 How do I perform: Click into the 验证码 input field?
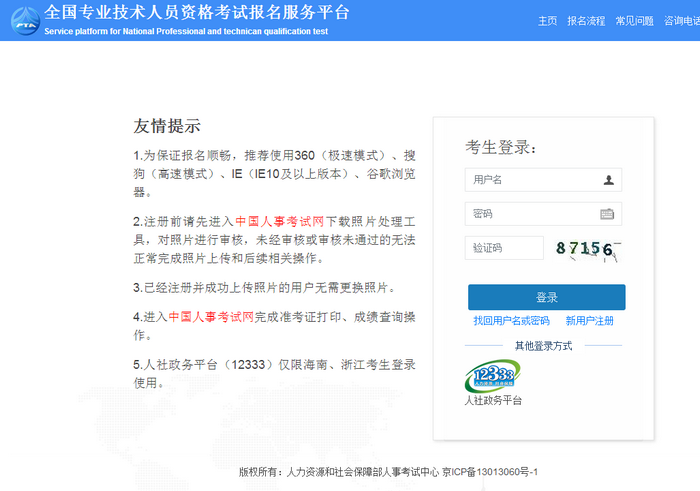pyautogui.click(x=504, y=248)
